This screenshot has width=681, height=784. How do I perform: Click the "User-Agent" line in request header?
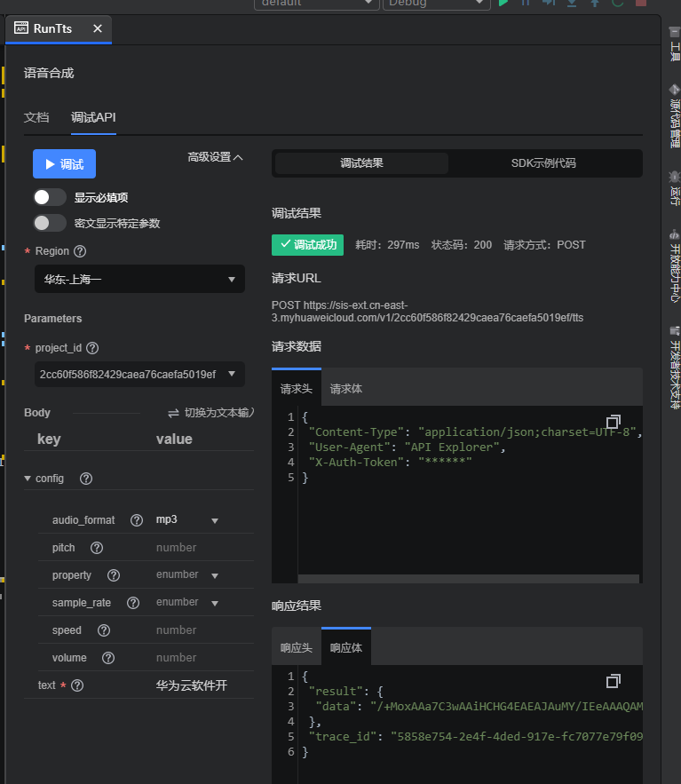[407, 447]
